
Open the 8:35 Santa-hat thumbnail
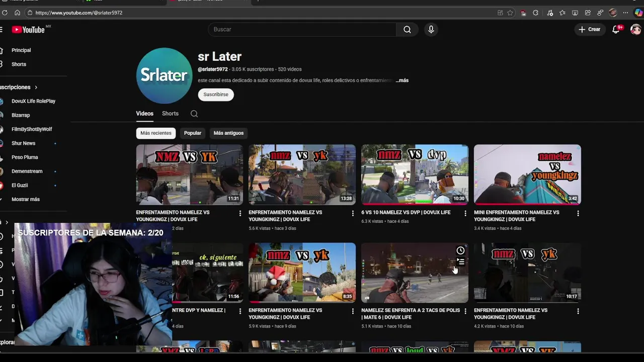coord(302,273)
